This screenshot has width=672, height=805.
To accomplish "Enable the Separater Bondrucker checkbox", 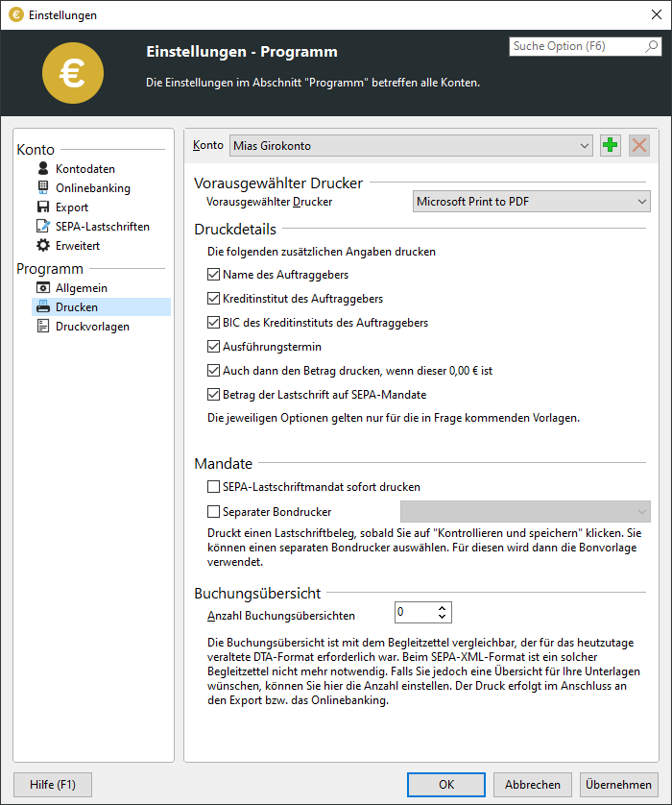I will point(213,512).
